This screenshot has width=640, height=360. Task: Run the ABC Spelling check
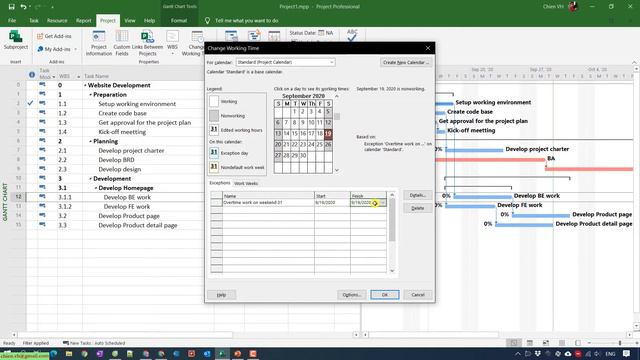[x=352, y=35]
